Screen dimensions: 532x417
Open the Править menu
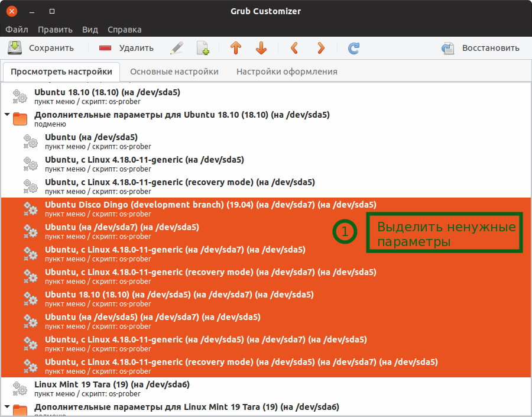[55, 30]
